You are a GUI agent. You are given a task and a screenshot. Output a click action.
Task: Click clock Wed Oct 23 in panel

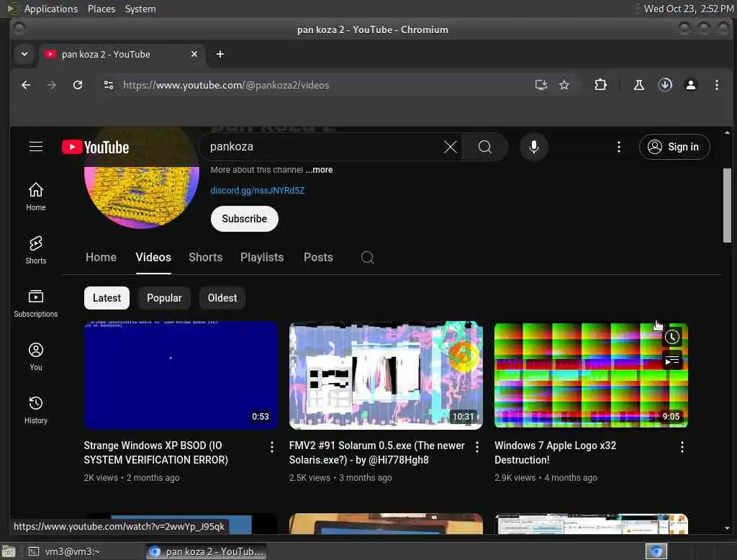689,9
